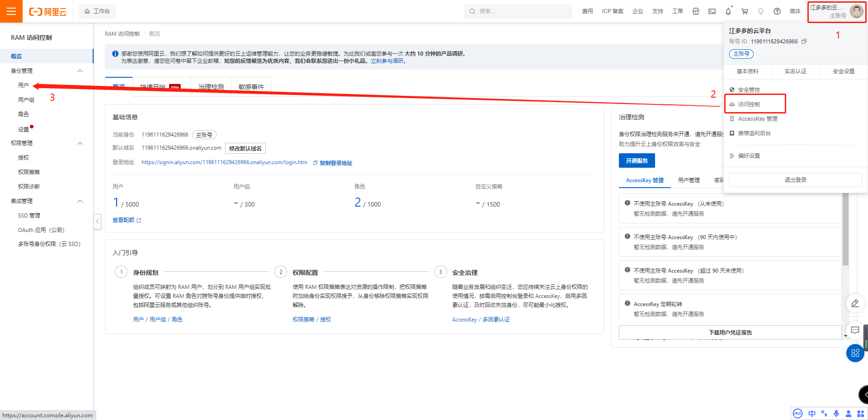
Task: Open the notification bell
Action: tap(728, 11)
